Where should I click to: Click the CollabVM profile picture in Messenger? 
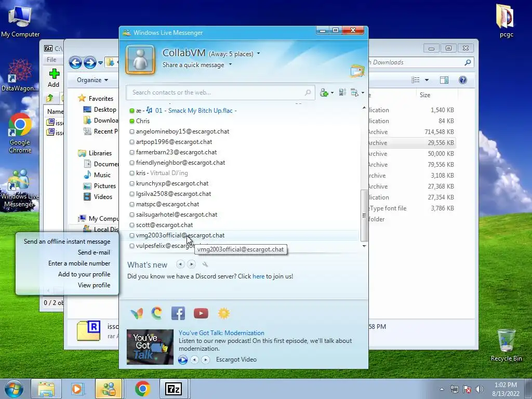140,59
